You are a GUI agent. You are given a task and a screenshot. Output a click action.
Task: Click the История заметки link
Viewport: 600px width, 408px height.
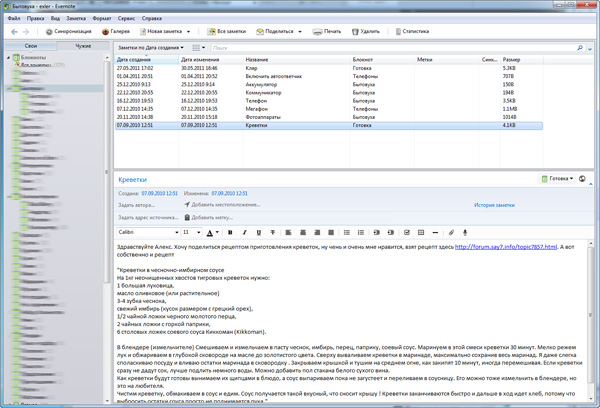(x=494, y=205)
